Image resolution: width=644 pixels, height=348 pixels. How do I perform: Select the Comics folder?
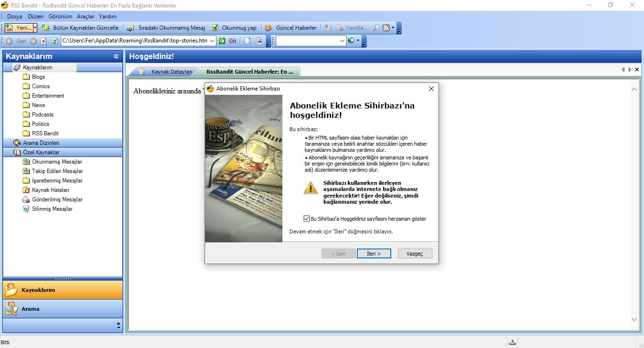point(41,86)
